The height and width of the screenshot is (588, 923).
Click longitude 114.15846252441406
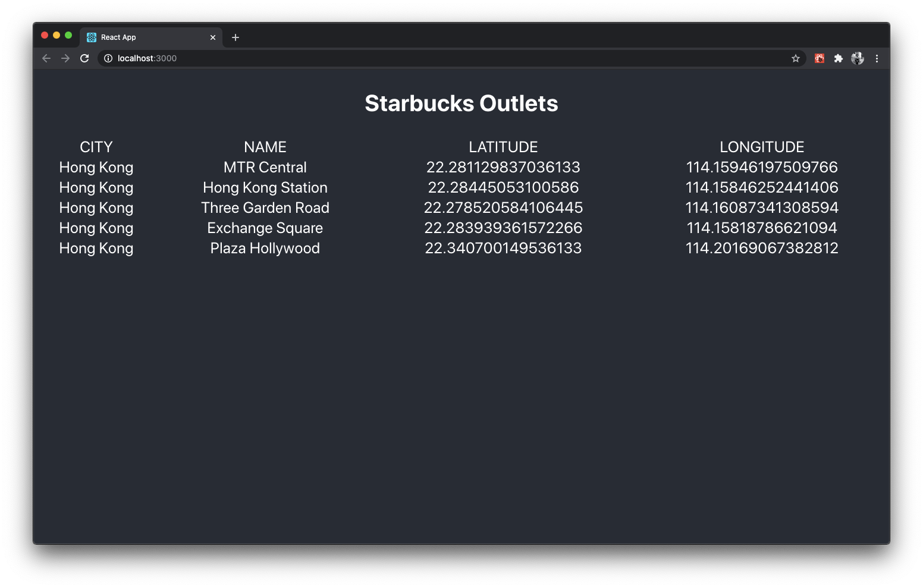[762, 187]
